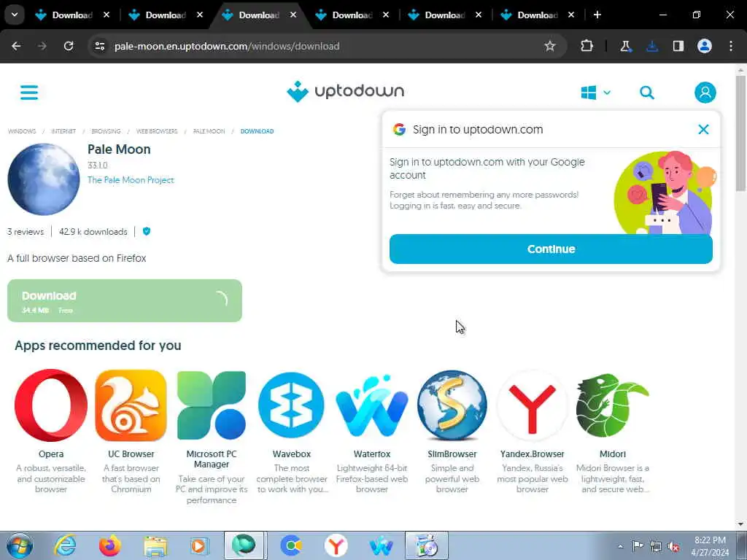Viewport: 747px width, 560px height.
Task: Launch Firefox from taskbar
Action: [110, 545]
